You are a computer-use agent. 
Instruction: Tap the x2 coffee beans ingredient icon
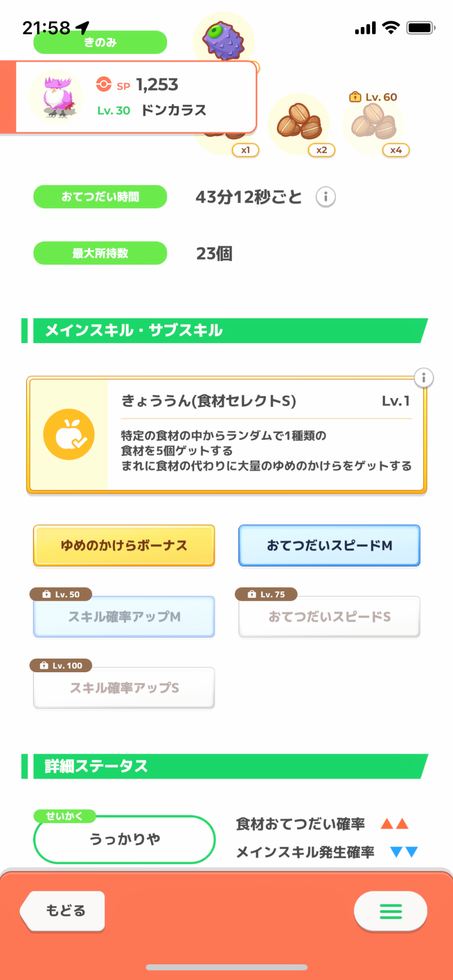coord(300,122)
